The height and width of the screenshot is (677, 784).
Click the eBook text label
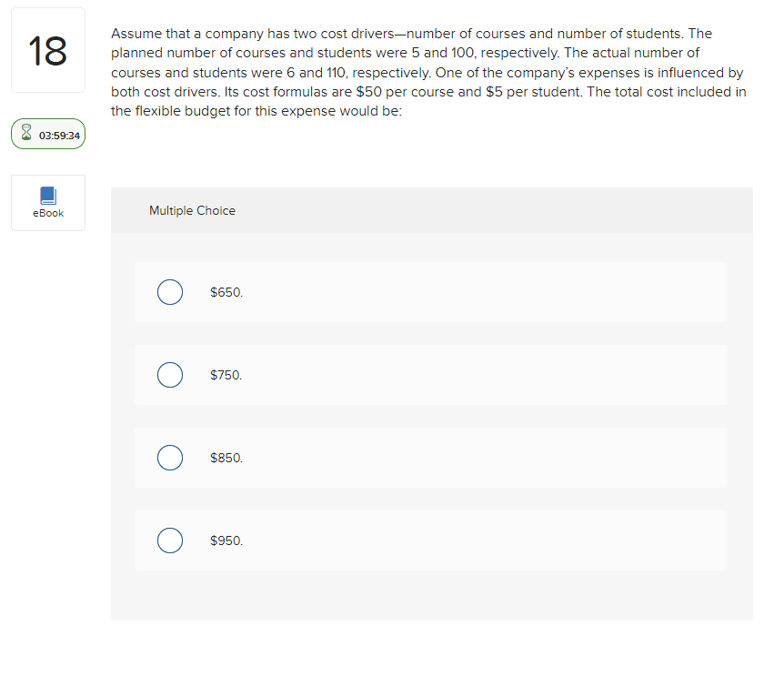[47, 213]
